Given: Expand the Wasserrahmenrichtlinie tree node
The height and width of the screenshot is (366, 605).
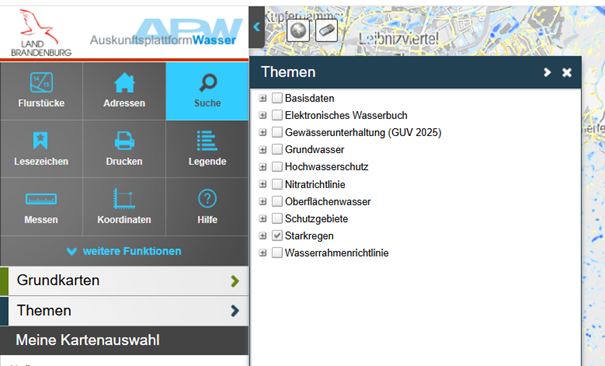Looking at the screenshot, I should (x=263, y=253).
